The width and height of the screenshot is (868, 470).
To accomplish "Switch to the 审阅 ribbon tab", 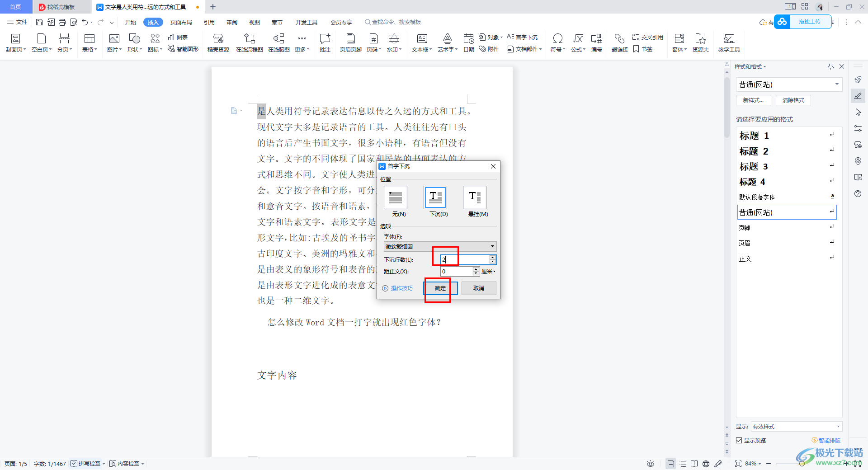I will coord(232,22).
